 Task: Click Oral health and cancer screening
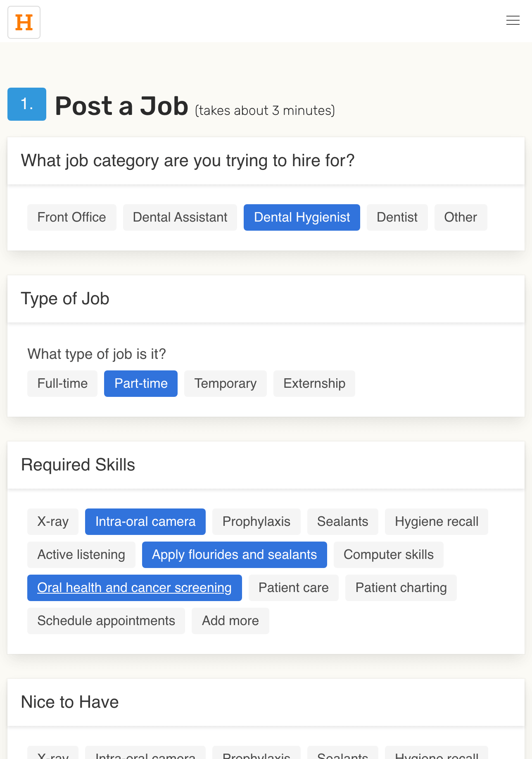coord(135,588)
